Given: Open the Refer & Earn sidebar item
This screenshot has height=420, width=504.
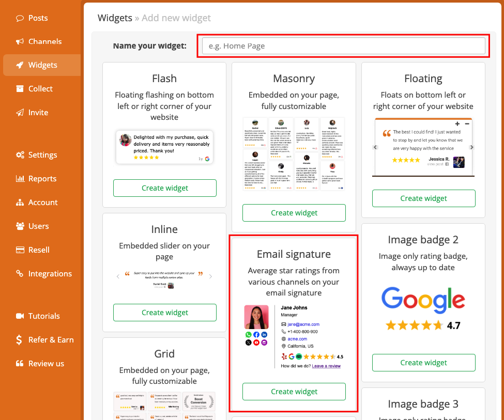Looking at the screenshot, I should (42, 339).
